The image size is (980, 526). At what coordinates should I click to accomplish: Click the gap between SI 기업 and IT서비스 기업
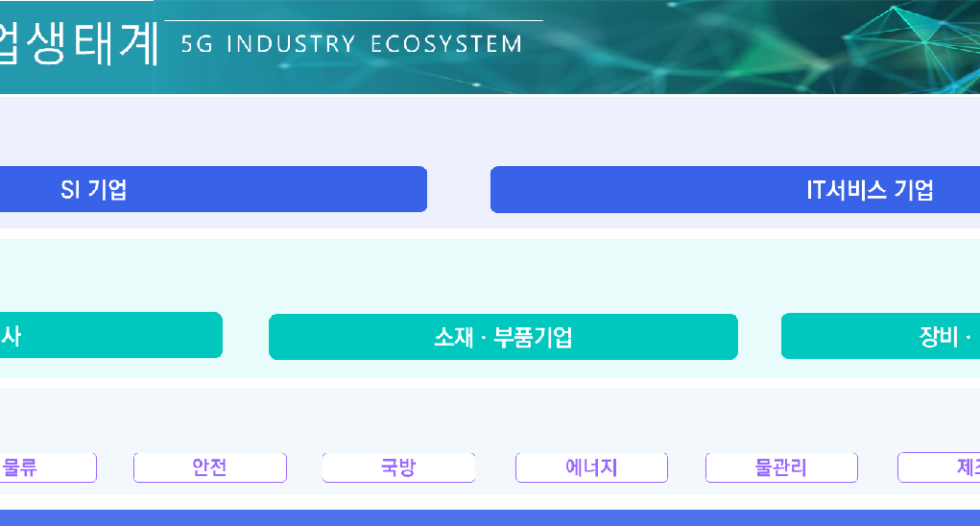tap(459, 190)
